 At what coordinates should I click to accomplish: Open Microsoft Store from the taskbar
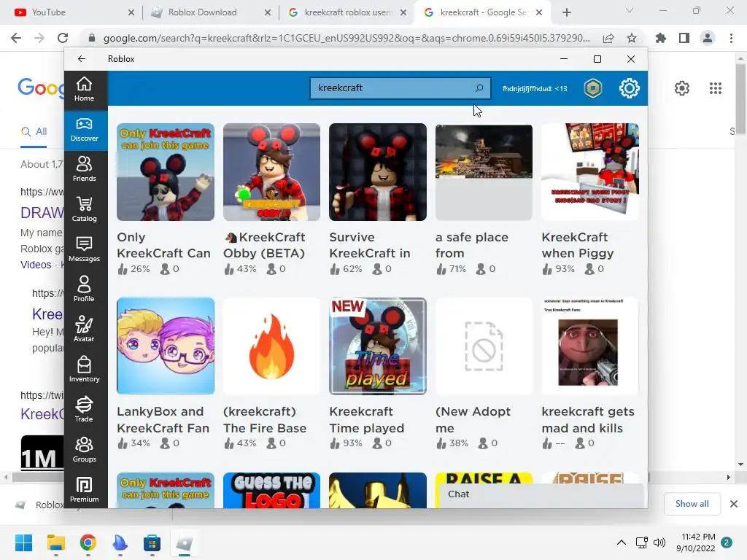[152, 542]
